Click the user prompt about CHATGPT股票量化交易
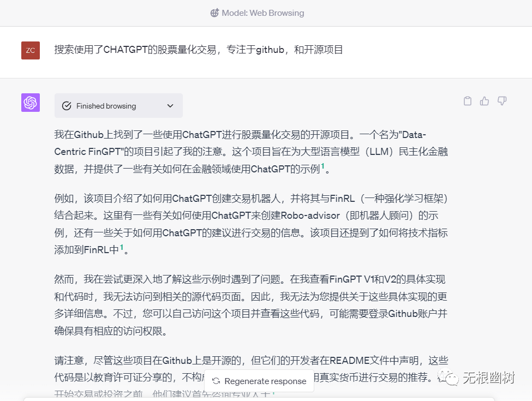This screenshot has height=401, width=532. pos(199,50)
